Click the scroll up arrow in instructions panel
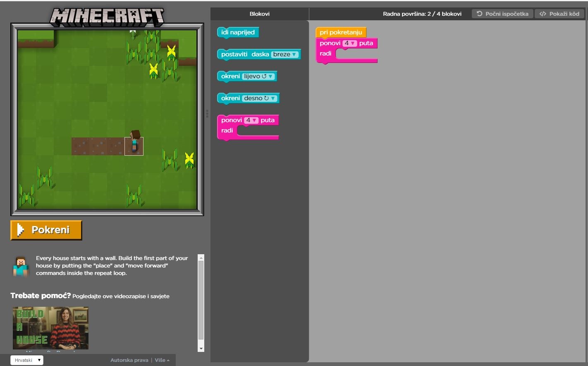 tap(201, 258)
